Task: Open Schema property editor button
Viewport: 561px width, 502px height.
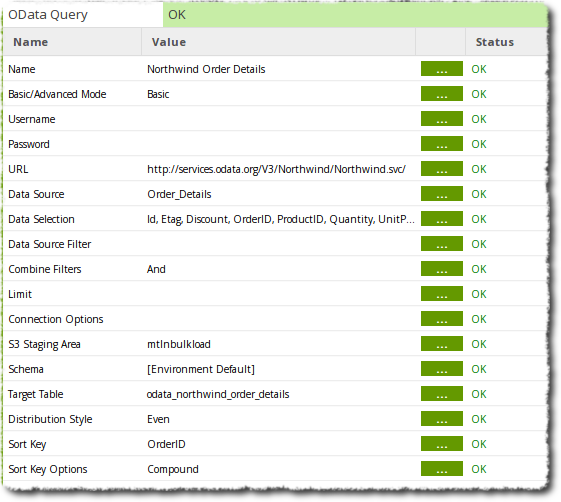Action: point(442,369)
